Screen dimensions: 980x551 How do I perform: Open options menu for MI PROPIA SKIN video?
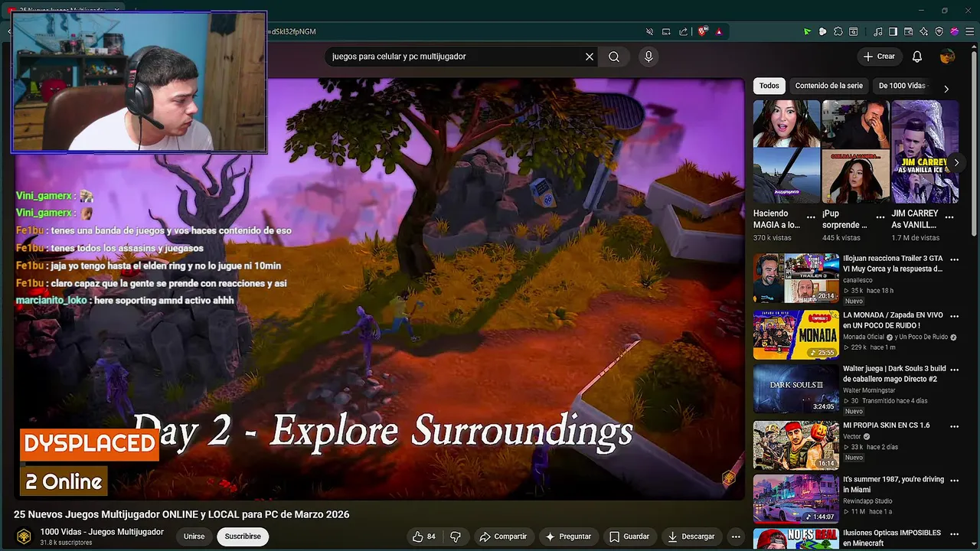tap(954, 426)
